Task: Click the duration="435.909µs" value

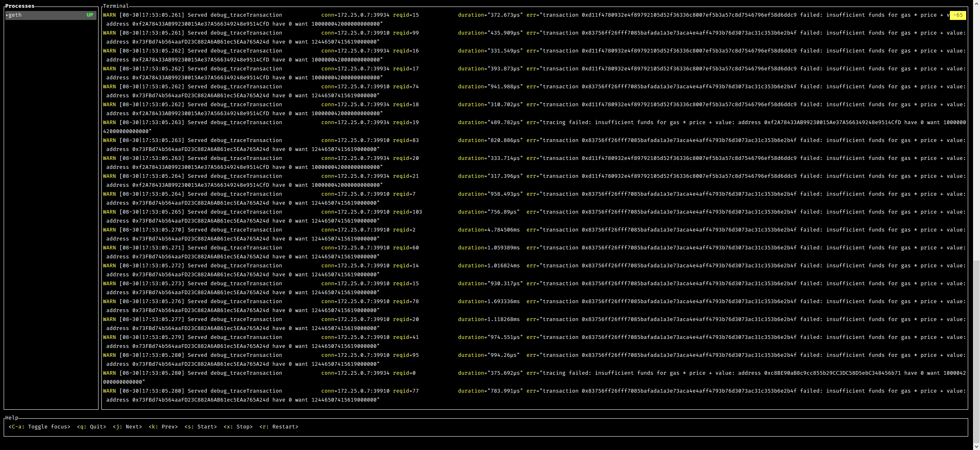Action: pyautogui.click(x=491, y=33)
